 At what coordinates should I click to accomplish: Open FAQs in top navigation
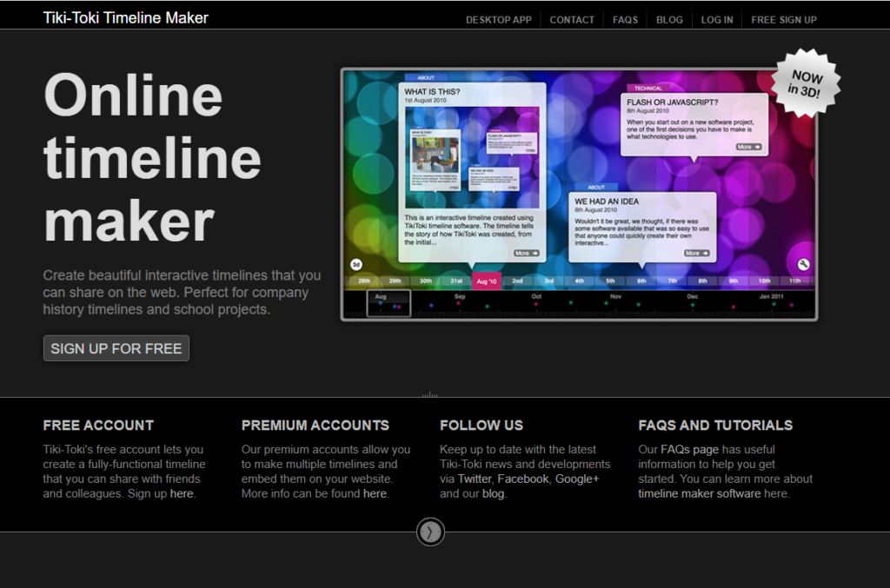coord(625,20)
